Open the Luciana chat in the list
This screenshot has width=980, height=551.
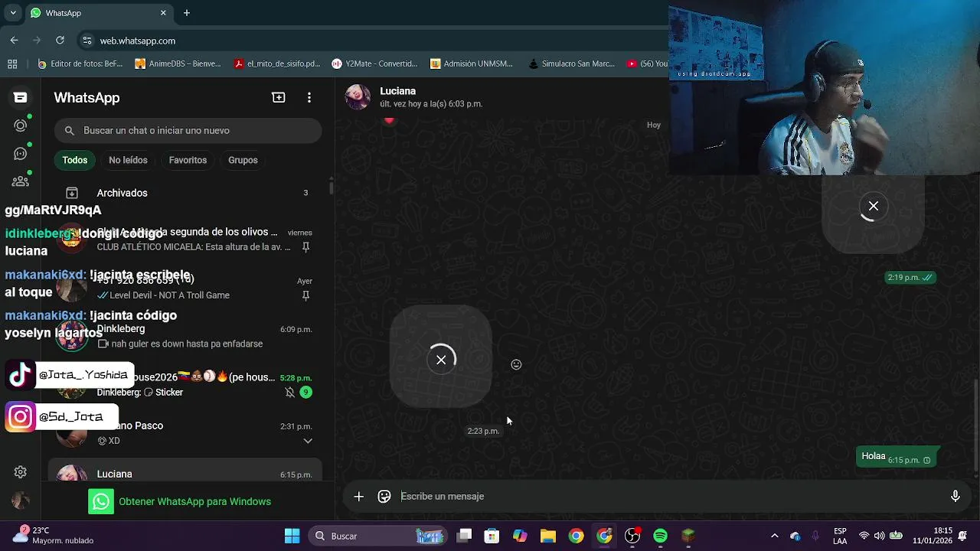(x=185, y=470)
